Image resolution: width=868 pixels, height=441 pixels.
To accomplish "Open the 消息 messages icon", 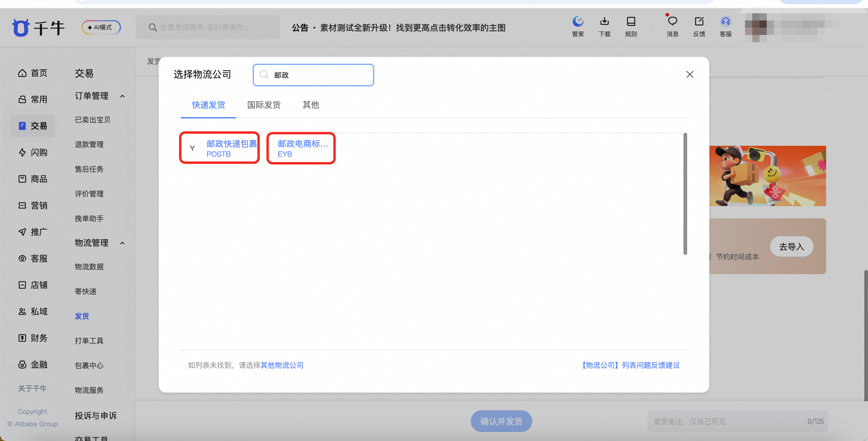I will click(x=672, y=27).
